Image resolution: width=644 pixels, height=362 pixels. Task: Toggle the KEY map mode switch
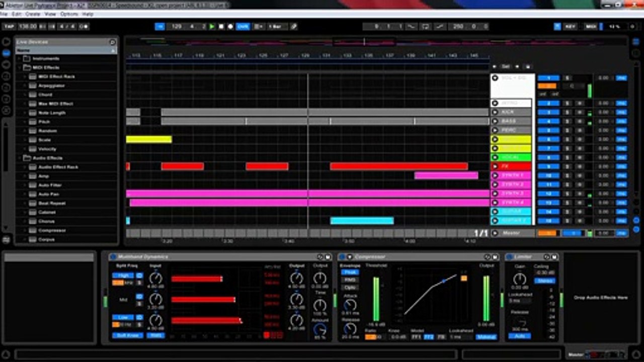click(x=570, y=27)
